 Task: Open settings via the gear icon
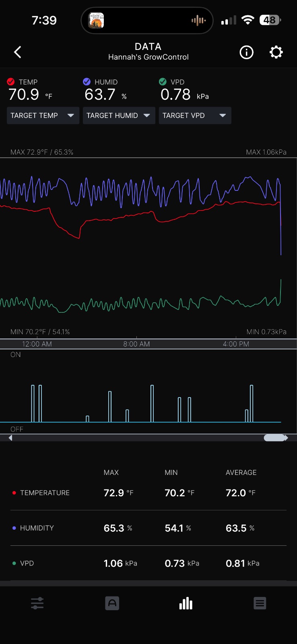point(276,52)
